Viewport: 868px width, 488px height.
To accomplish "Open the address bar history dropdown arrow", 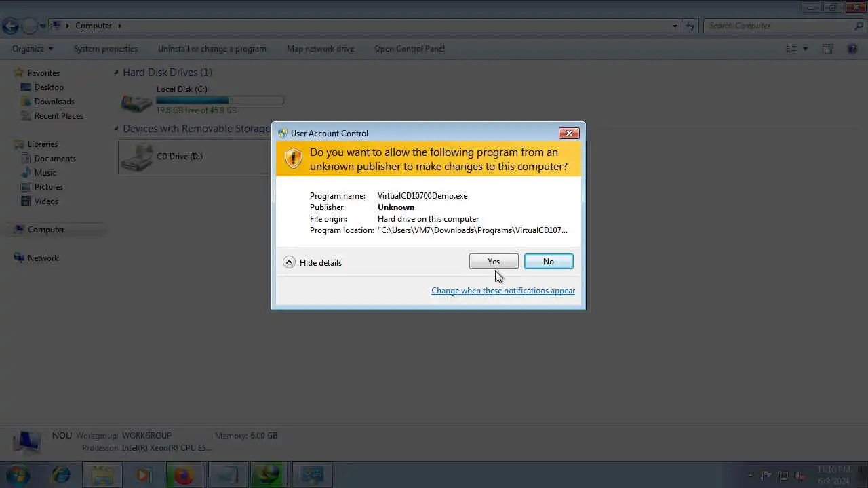I will coord(675,26).
